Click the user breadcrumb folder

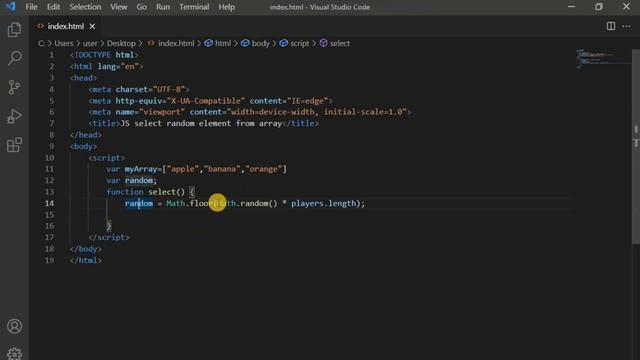pyautogui.click(x=90, y=43)
